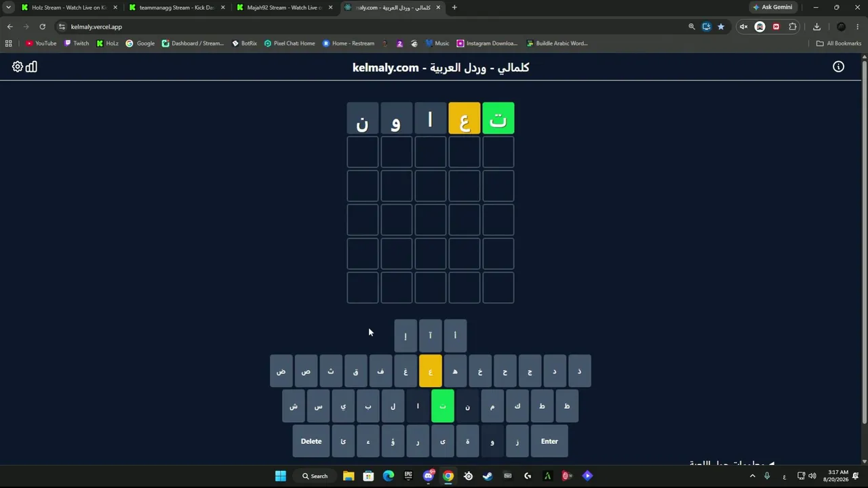Open the YouTube bookmark
Screen dimensions: 868x488
coord(41,43)
